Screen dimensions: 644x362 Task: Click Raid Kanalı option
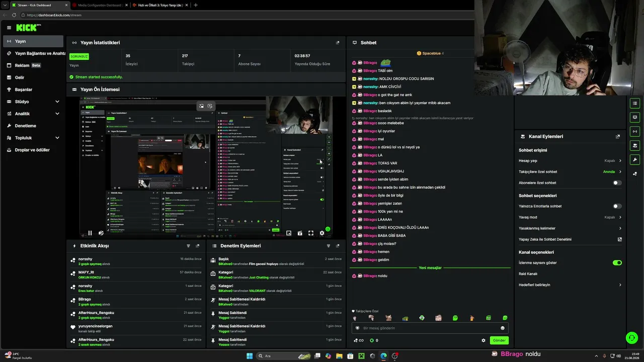tap(528, 274)
